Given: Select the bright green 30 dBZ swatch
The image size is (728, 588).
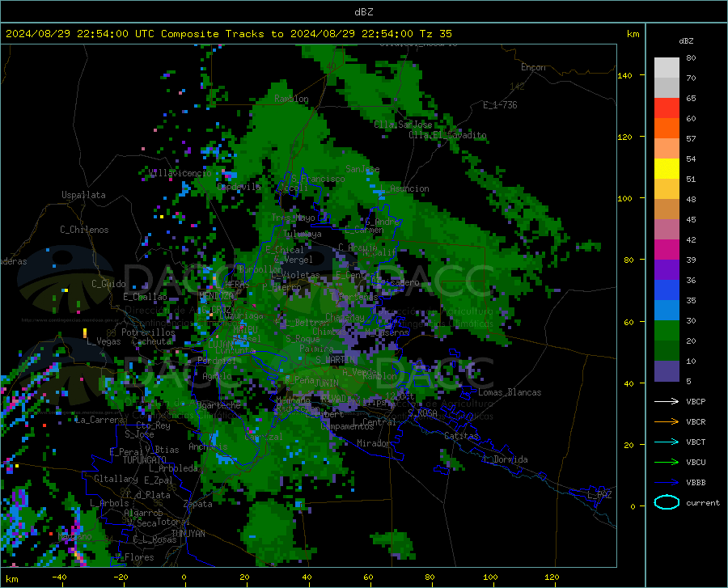Looking at the screenshot, I should (x=667, y=331).
